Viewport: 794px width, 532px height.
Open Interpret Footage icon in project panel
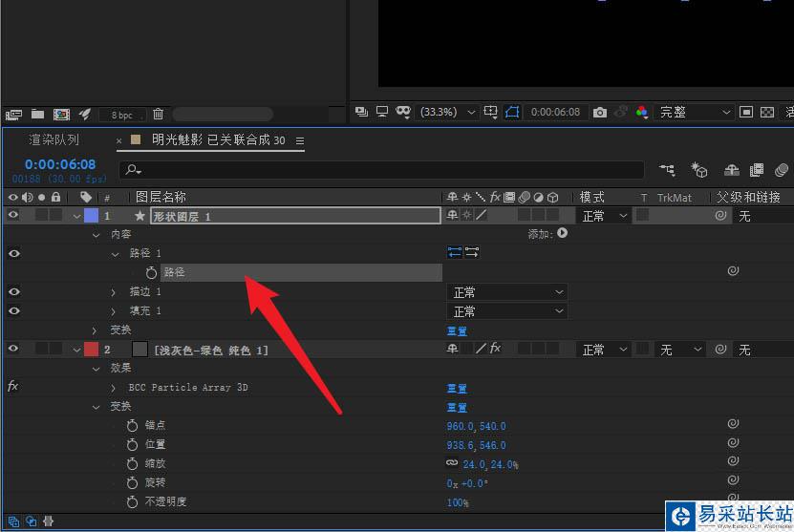(13, 115)
